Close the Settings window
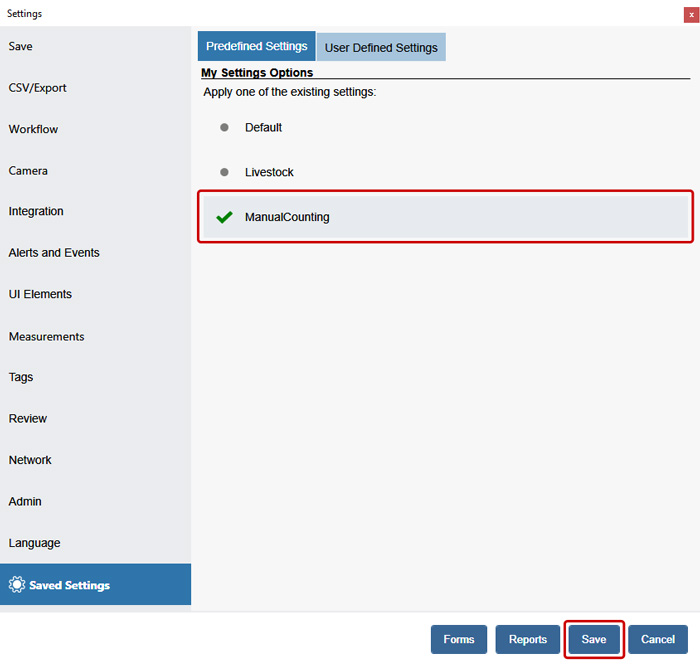Viewport: 700px width, 666px height. coord(690,14)
